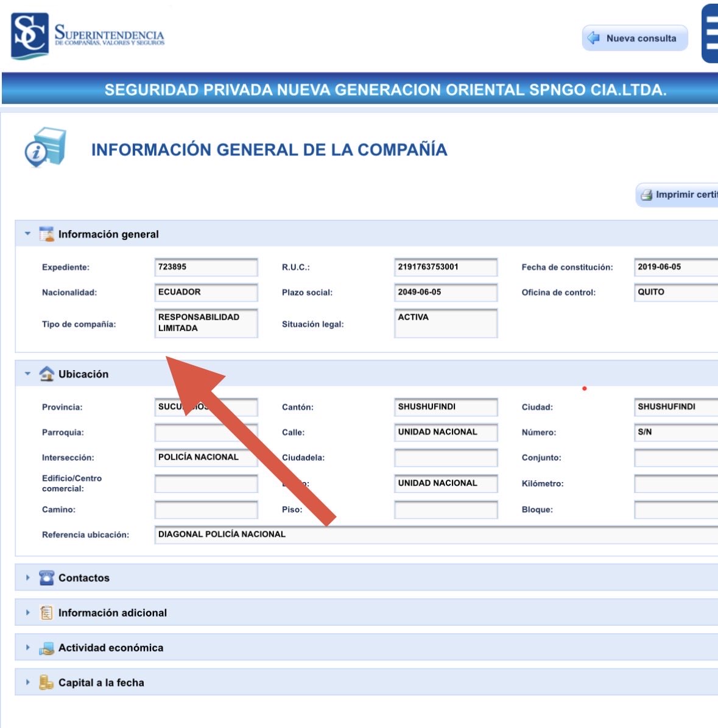Viewport: 718px width, 728px height.
Task: Collapse the Información general section
Action: pyautogui.click(x=27, y=234)
